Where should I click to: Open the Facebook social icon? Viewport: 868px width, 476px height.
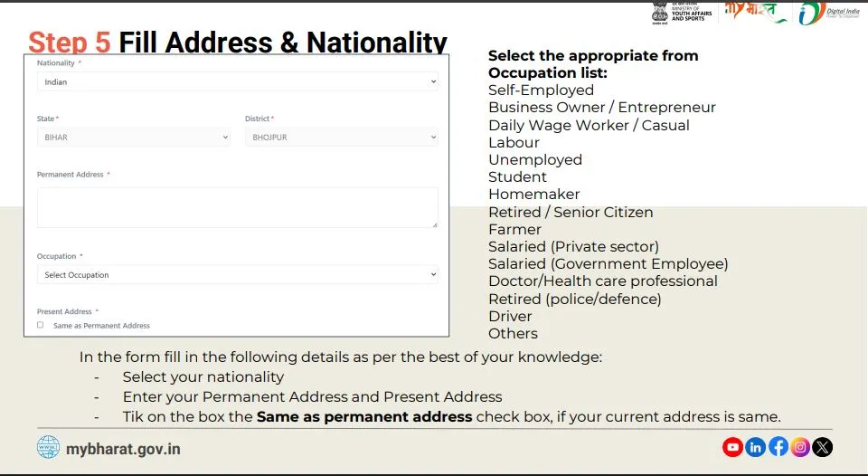coord(778,447)
